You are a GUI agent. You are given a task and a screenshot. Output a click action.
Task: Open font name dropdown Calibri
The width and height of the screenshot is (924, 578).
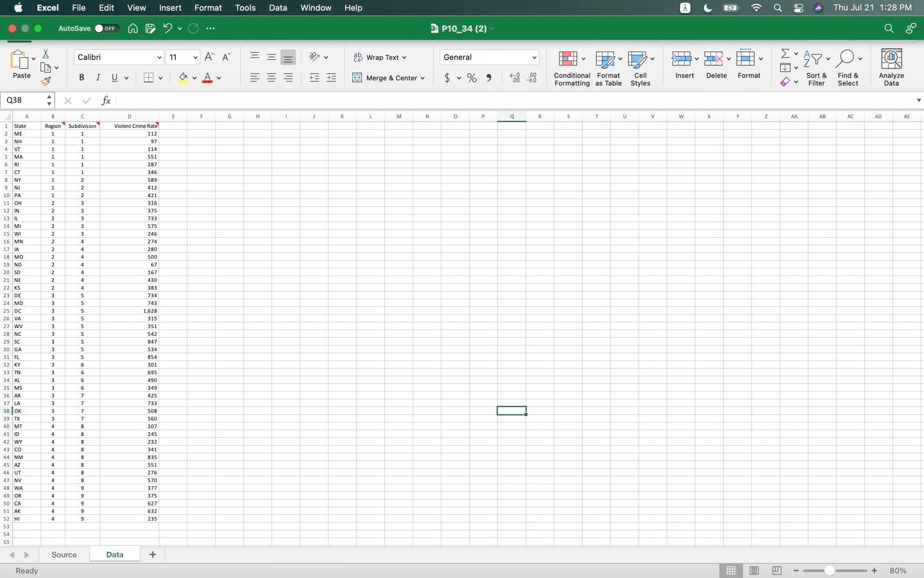[x=119, y=57]
